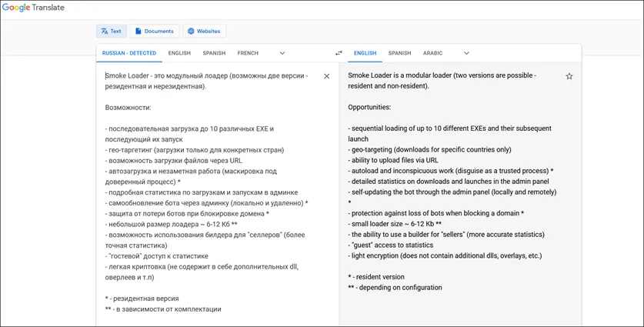Viewport: 644px width, 327px height.
Task: Select Russian - Detected source tab
Action: coord(129,53)
